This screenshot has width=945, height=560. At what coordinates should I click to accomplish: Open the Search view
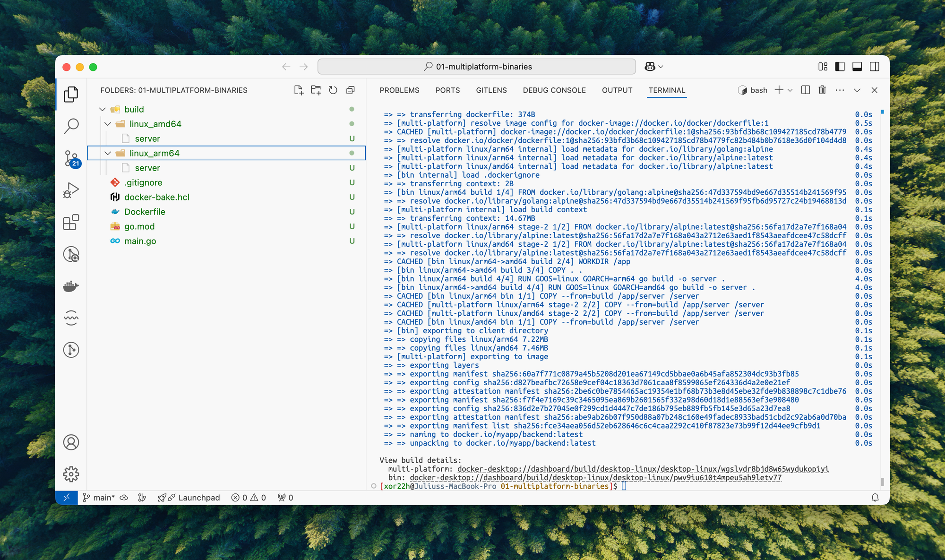[71, 126]
